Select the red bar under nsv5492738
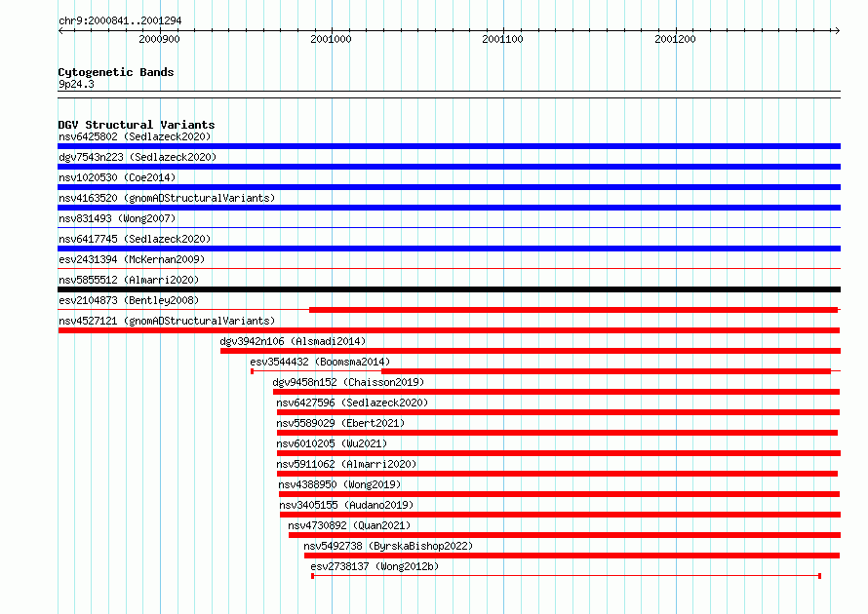 [x=572, y=556]
